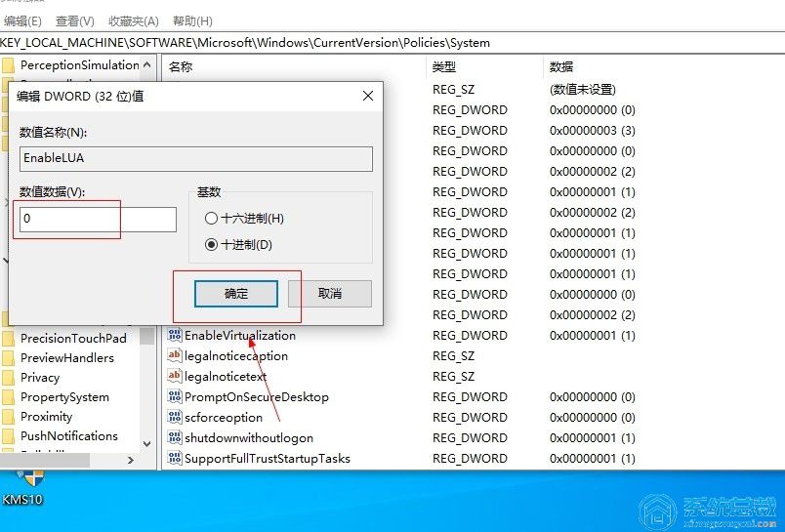Viewport: 785px width, 532px height.
Task: Open the 编辑(E) menu
Action: 22,21
